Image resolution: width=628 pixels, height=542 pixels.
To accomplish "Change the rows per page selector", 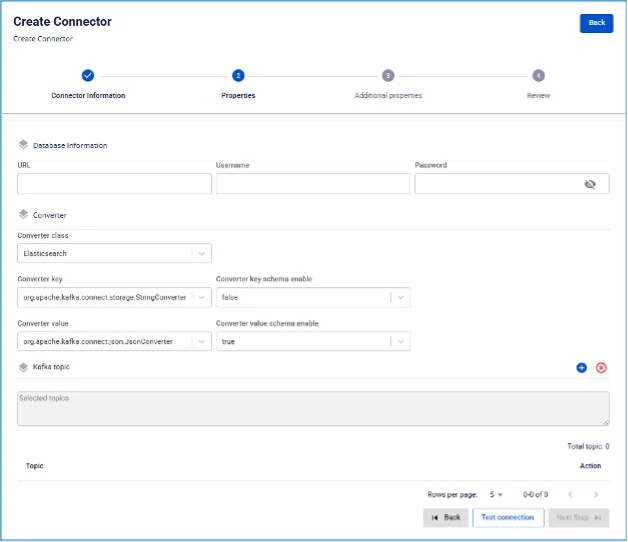I will pos(496,495).
